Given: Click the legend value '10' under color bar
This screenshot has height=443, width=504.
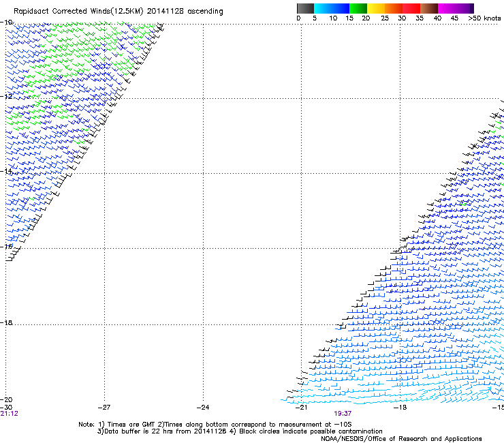Looking at the screenshot, I should 333,18.
